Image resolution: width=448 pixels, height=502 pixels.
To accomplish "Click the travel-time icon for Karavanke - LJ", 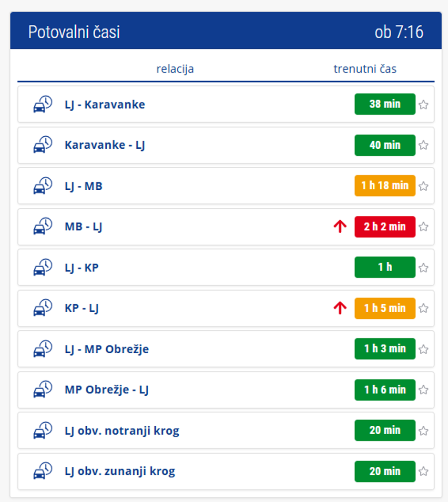I will pyautogui.click(x=42, y=145).
